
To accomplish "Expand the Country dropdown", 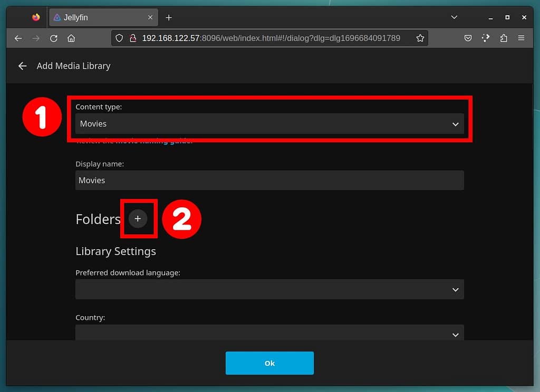I will tap(269, 334).
